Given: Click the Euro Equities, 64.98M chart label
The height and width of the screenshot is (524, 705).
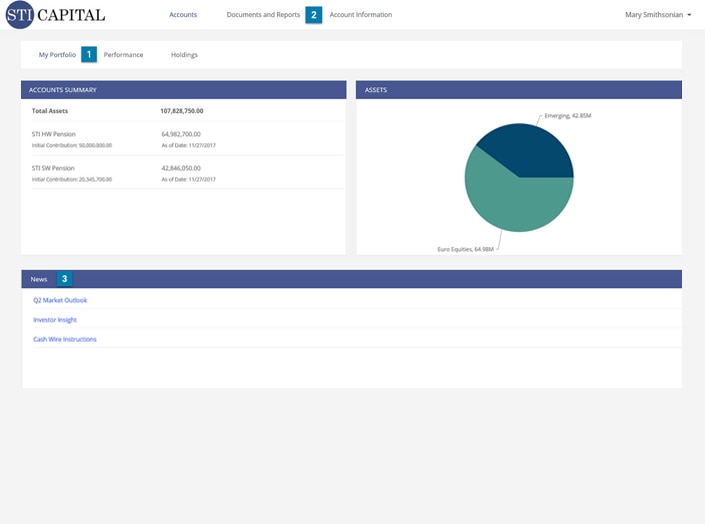Looking at the screenshot, I should point(465,249).
